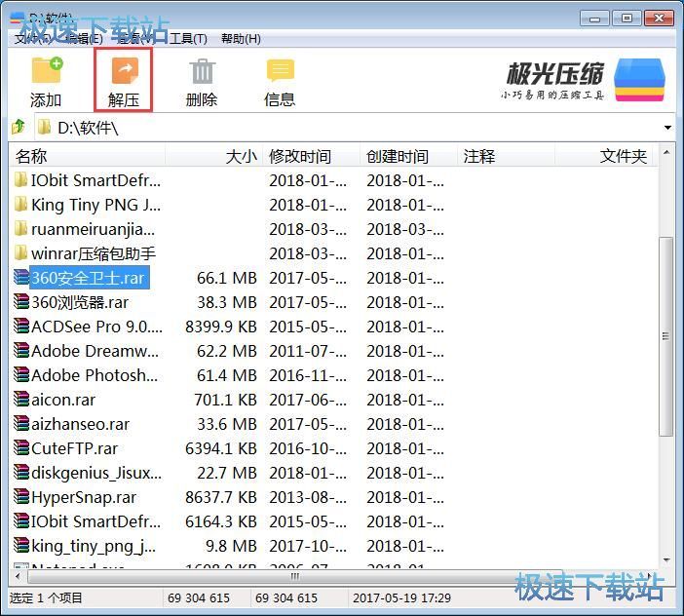Click vertical scrollbar up arrow
This screenshot has height=616, width=684.
click(x=666, y=153)
